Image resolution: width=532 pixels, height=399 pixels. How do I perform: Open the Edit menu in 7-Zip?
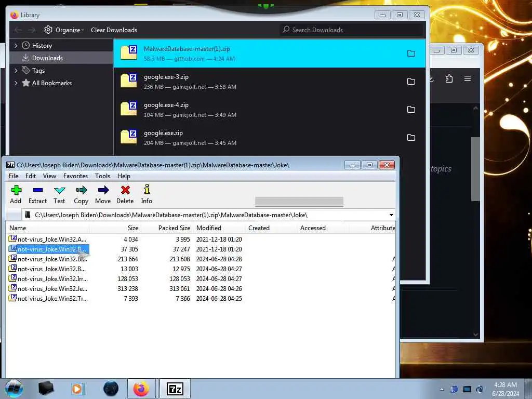tap(31, 176)
